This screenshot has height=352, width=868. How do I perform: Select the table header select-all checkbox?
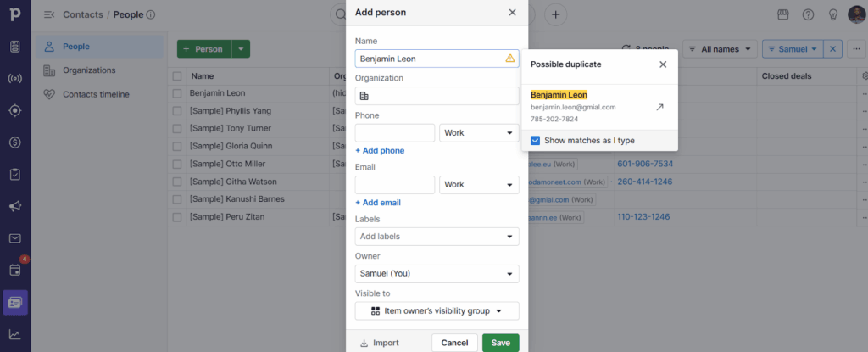point(177,76)
